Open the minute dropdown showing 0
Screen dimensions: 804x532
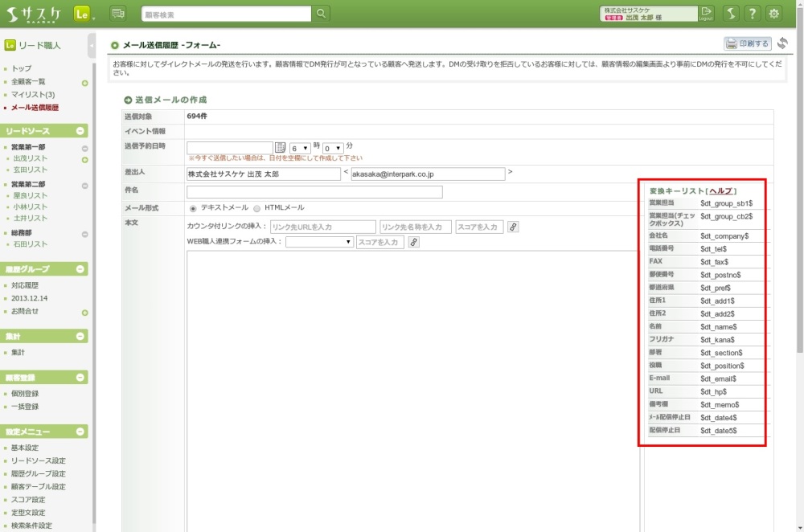tap(333, 148)
